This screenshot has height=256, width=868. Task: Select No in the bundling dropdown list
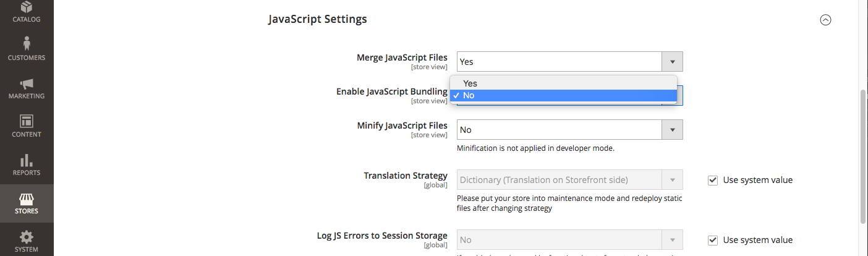(469, 95)
